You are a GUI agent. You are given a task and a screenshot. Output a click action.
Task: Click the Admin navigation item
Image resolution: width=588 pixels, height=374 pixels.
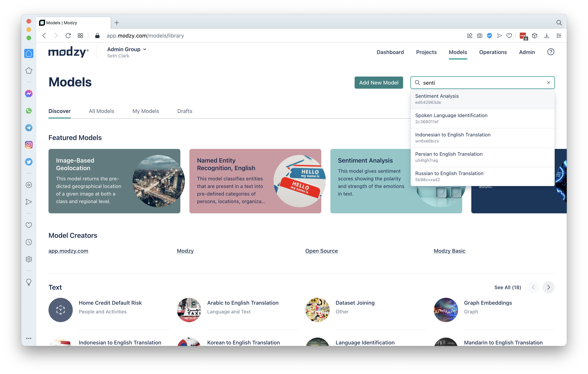click(x=527, y=52)
